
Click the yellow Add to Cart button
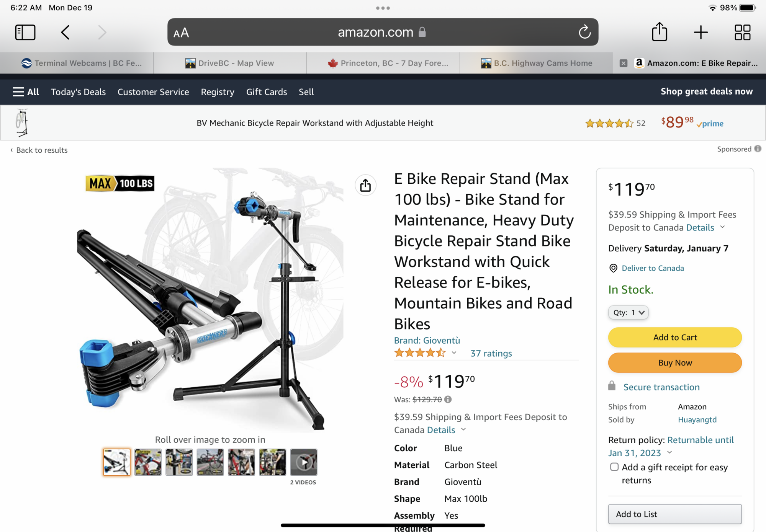675,337
